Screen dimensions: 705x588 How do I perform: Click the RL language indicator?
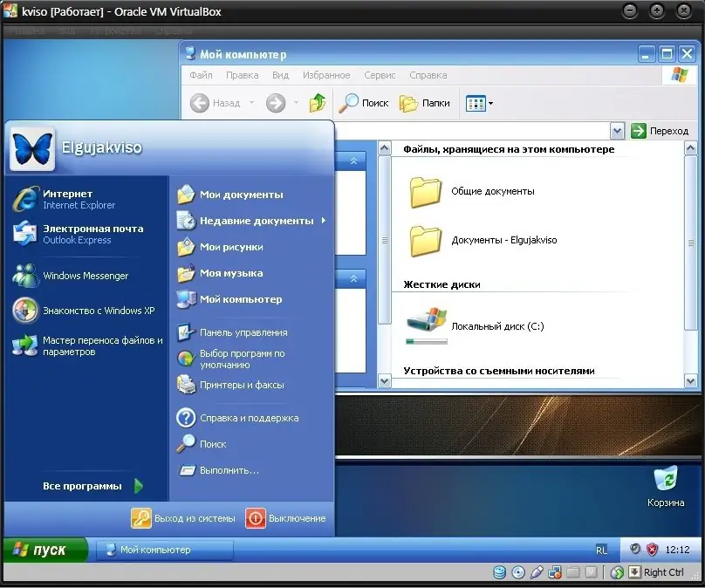[x=601, y=550]
